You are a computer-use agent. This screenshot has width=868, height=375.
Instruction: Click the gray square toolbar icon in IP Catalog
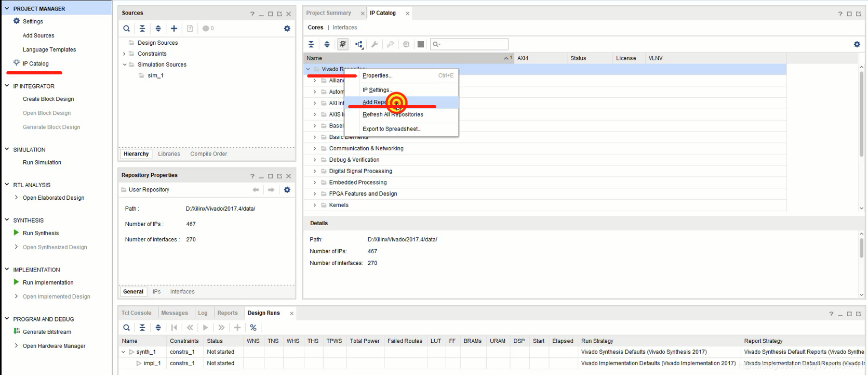click(x=421, y=44)
